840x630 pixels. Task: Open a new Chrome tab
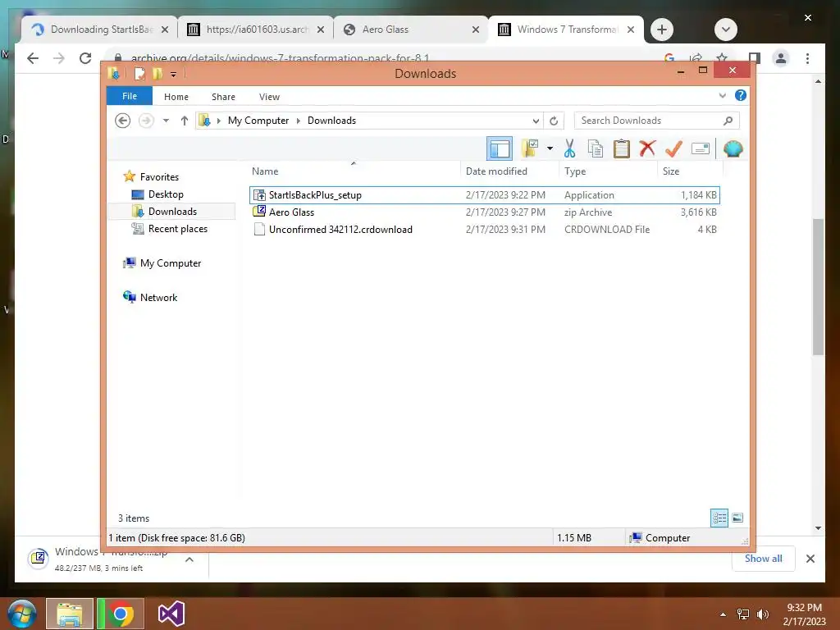[x=662, y=30]
